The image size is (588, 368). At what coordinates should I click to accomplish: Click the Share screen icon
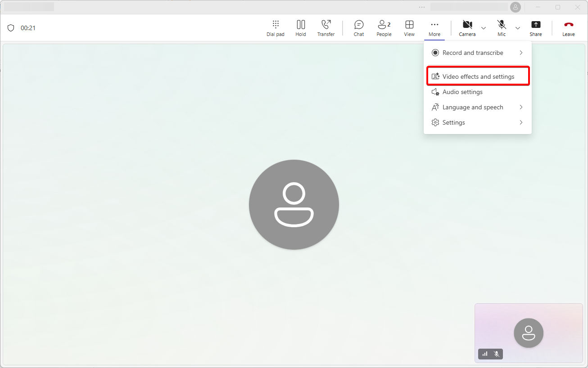pos(535,28)
